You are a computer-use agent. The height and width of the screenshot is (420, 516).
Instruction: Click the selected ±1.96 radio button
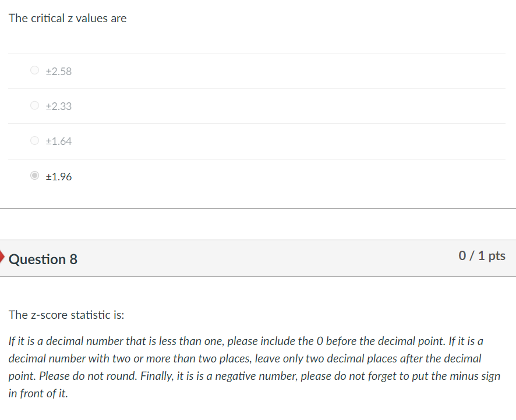(34, 176)
